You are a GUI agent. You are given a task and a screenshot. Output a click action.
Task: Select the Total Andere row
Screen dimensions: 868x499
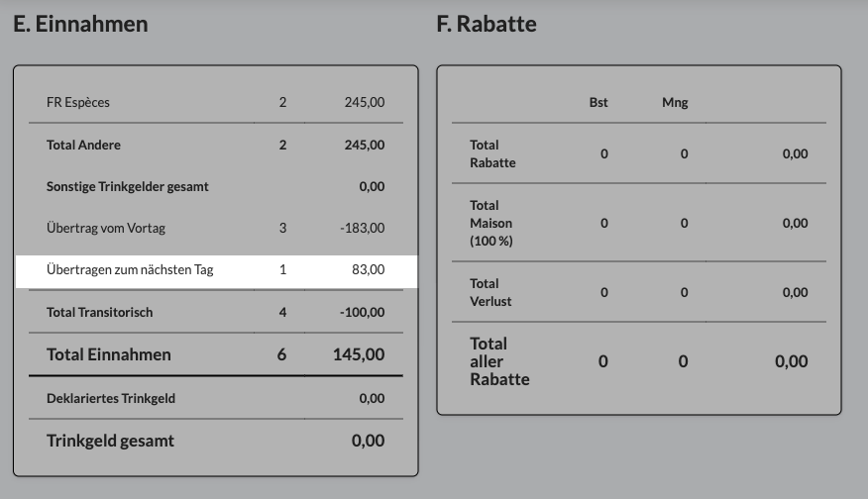(216, 145)
